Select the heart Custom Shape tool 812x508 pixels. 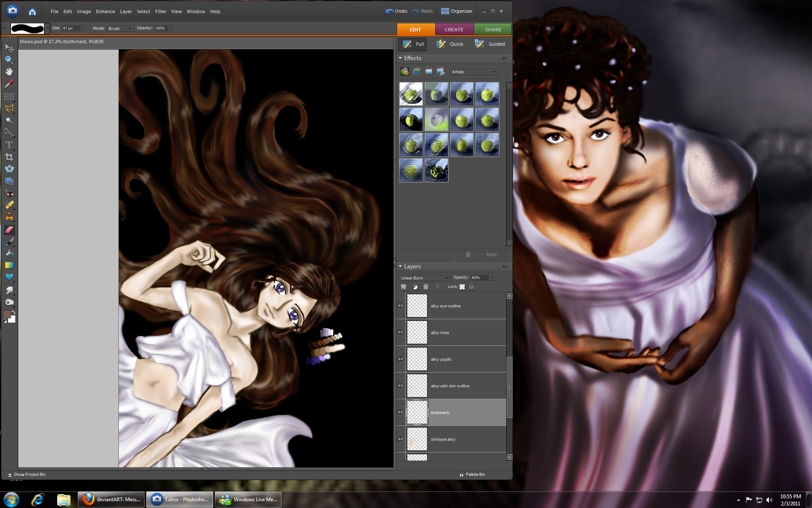[9, 277]
